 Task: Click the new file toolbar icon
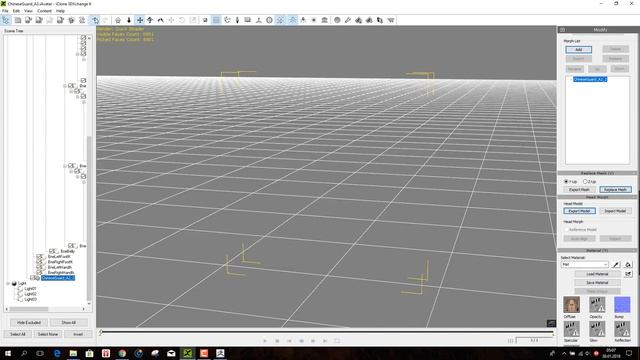pos(18,20)
